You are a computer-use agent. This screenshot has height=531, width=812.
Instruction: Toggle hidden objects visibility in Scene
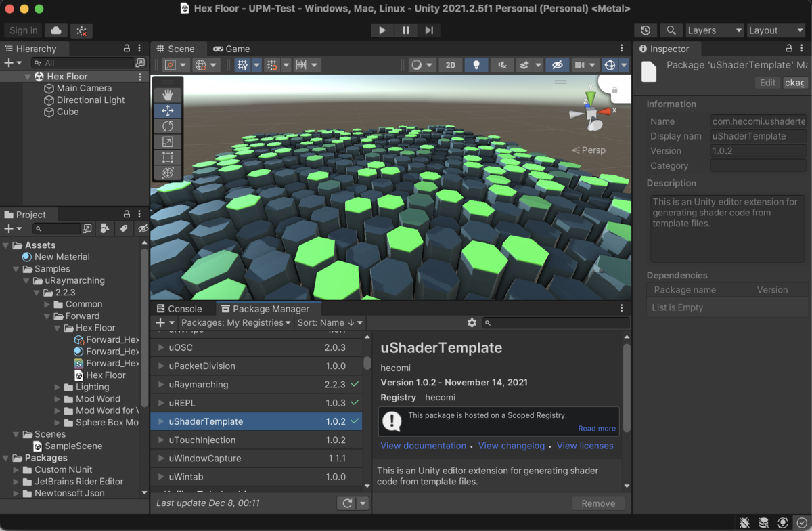coord(557,65)
